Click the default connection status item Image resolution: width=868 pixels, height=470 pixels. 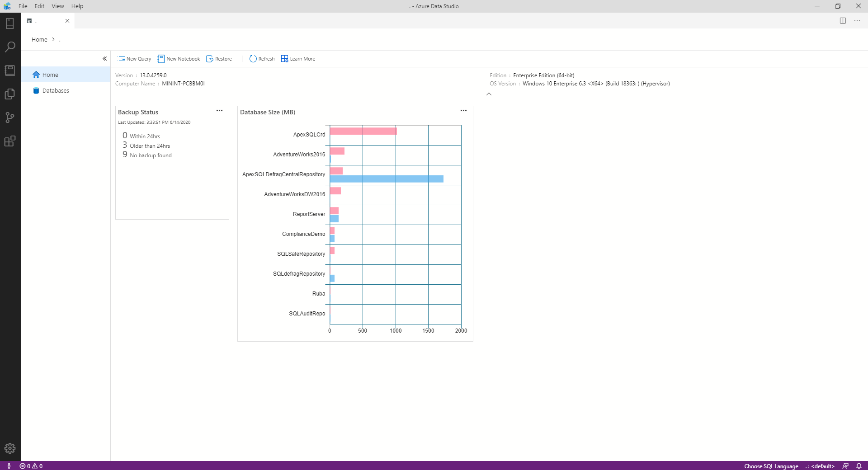click(x=820, y=466)
